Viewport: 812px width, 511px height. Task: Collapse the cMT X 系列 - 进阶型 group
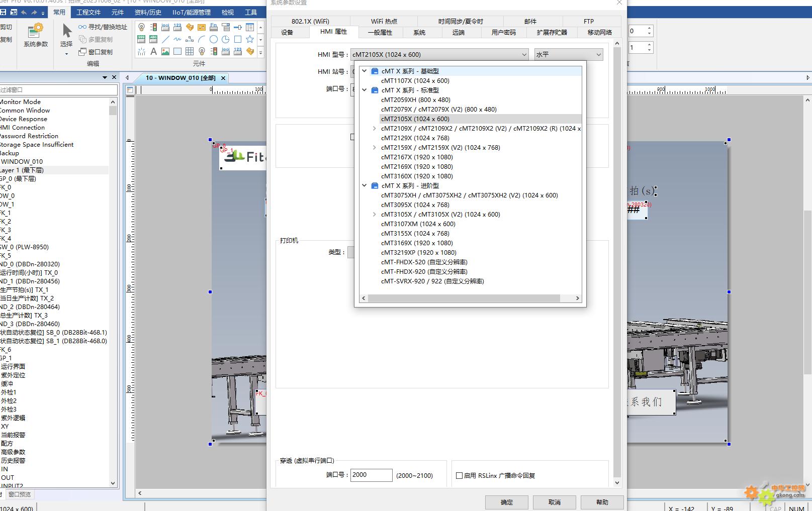tap(365, 186)
